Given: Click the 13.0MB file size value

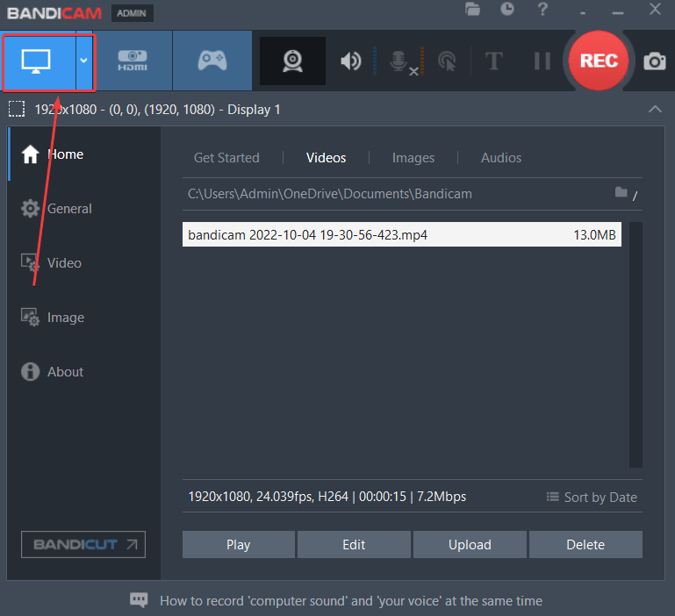Looking at the screenshot, I should click(x=594, y=235).
